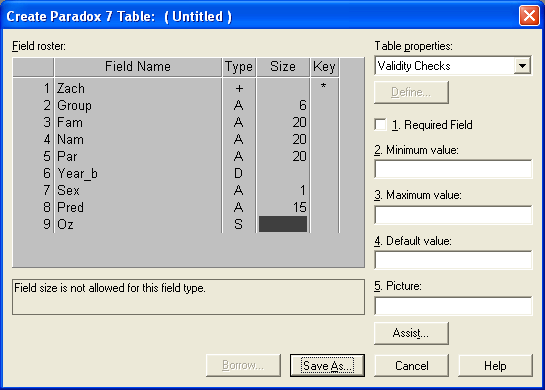
Task: Select the Validity Checks combo box
Action: pyautogui.click(x=453, y=66)
